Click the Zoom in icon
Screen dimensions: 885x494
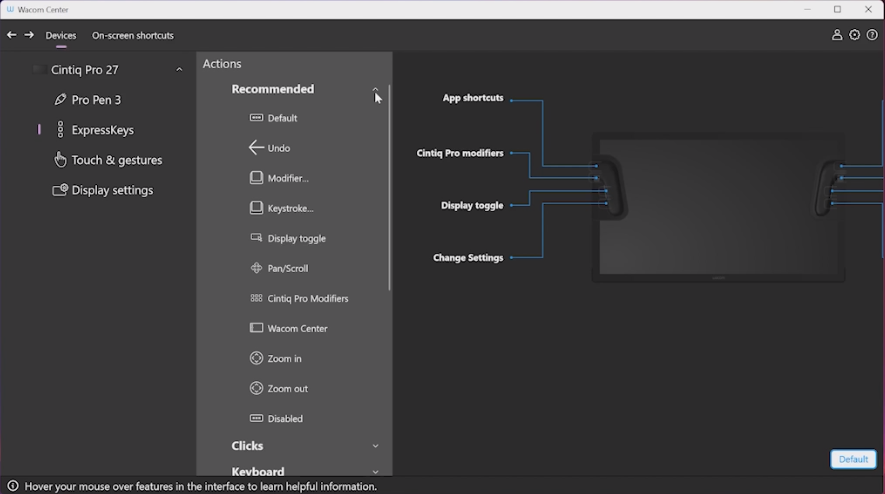(256, 358)
